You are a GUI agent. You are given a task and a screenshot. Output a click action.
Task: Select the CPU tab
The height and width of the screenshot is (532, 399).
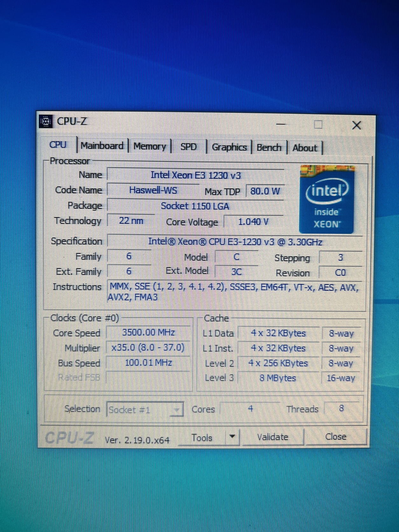click(58, 145)
